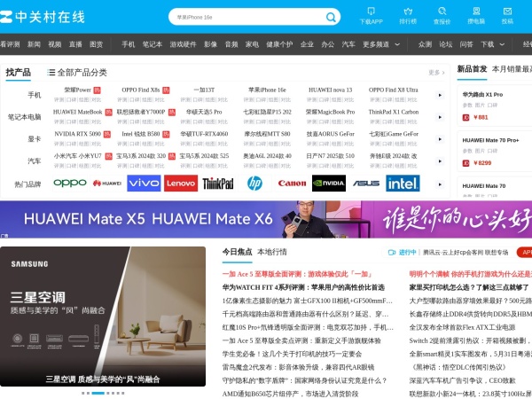Open the ASUS brand logo
This screenshot has width=532, height=399.
365,184
